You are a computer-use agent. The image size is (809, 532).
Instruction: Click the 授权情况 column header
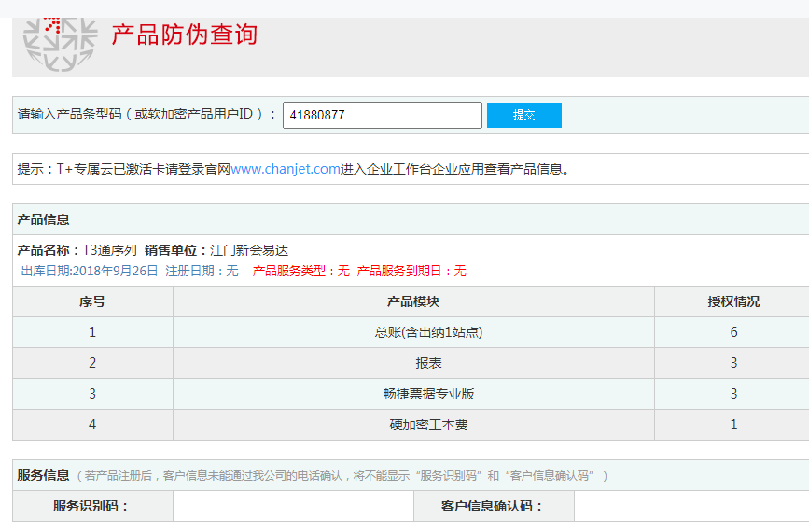point(733,301)
